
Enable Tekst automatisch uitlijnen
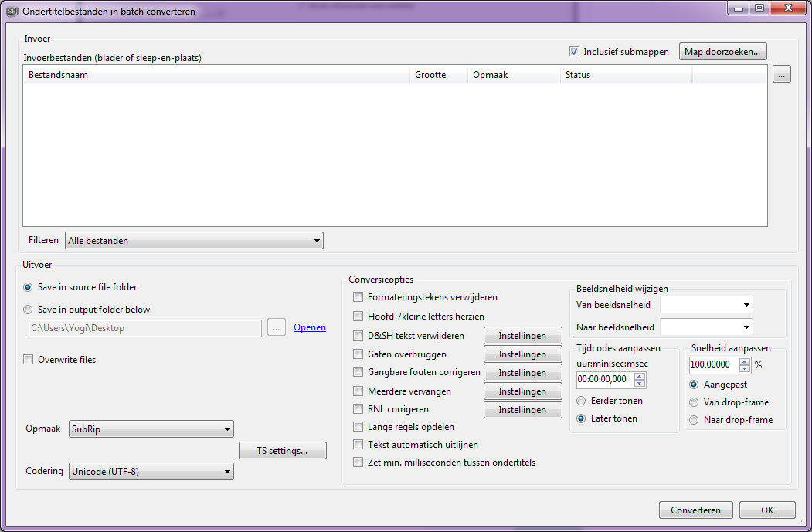coord(358,444)
